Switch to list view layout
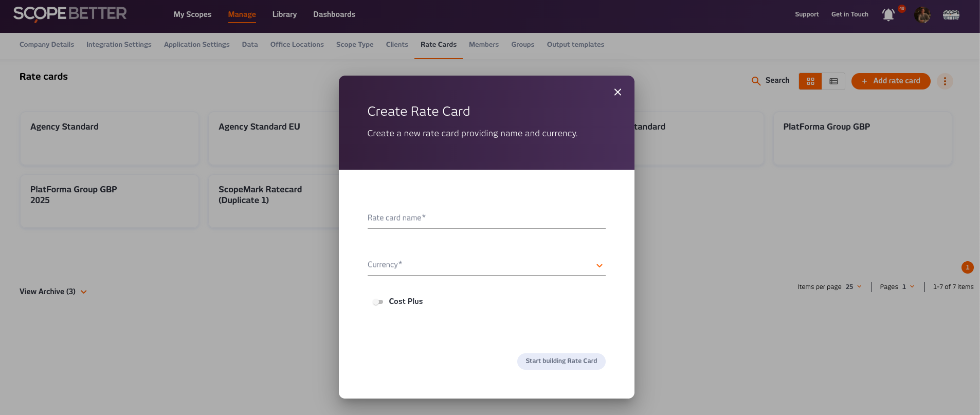 (833, 81)
